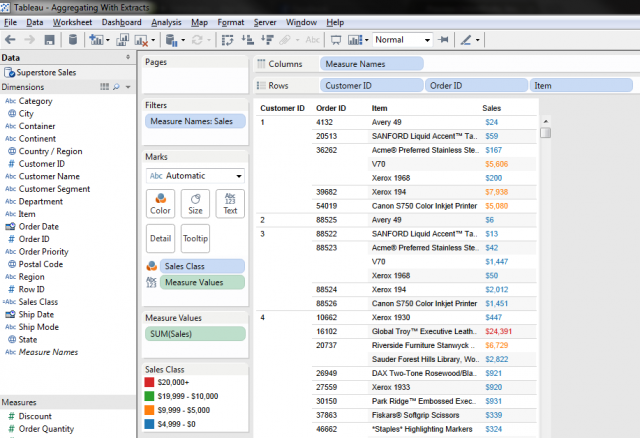Screen dimensions: 640x438
Task: Expand the Dimensions pane menu arrow
Action: [128, 87]
